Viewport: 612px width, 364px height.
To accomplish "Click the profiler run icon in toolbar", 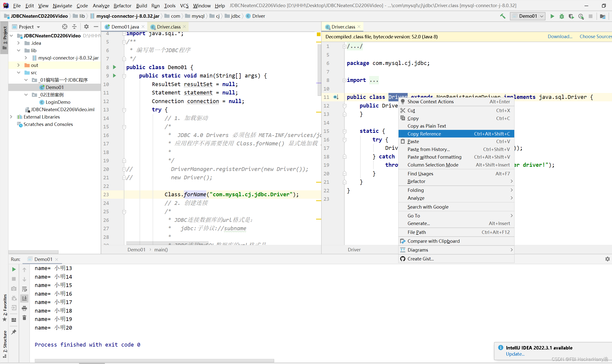I will pos(581,16).
